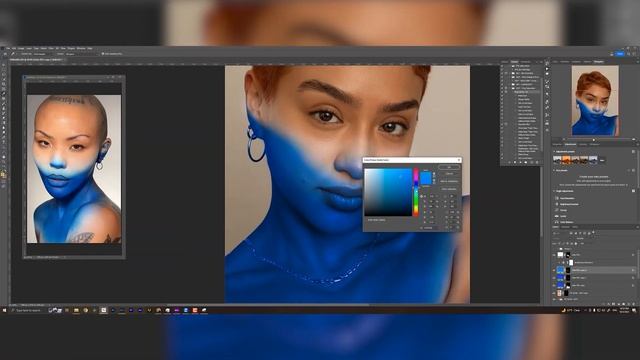Screen dimensions: 640x360
Task: Open the Windows Start menu
Action: [x=4, y=311]
